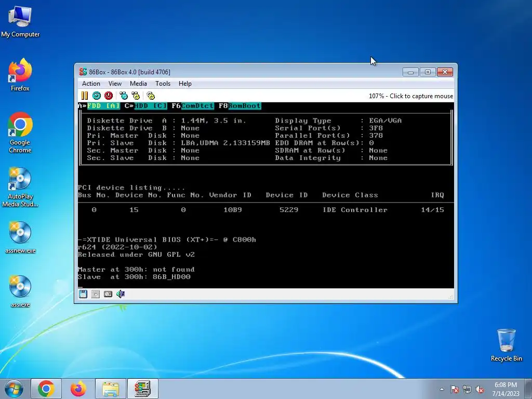Open the Windows Start menu
This screenshot has width=532, height=399.
14,389
